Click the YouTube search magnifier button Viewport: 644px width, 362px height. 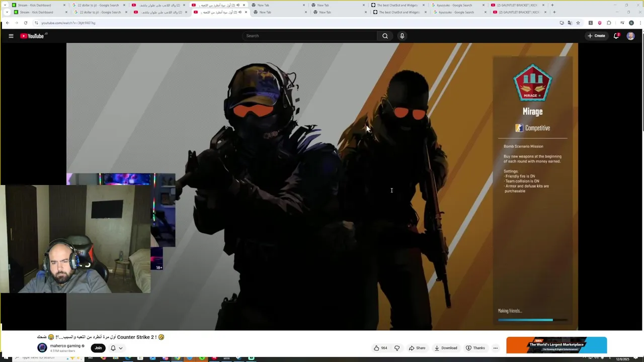pos(385,36)
